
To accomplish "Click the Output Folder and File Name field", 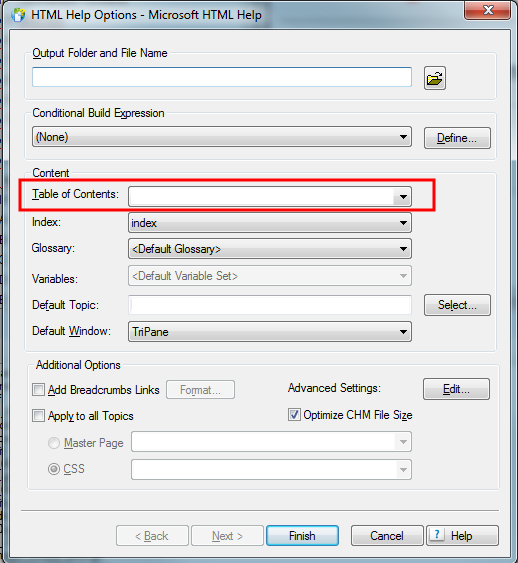I will click(222, 77).
